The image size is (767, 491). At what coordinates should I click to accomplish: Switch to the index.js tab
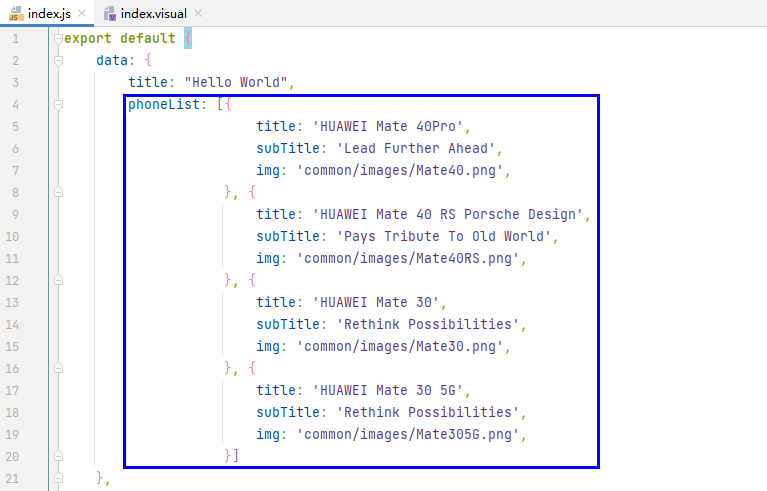49,14
